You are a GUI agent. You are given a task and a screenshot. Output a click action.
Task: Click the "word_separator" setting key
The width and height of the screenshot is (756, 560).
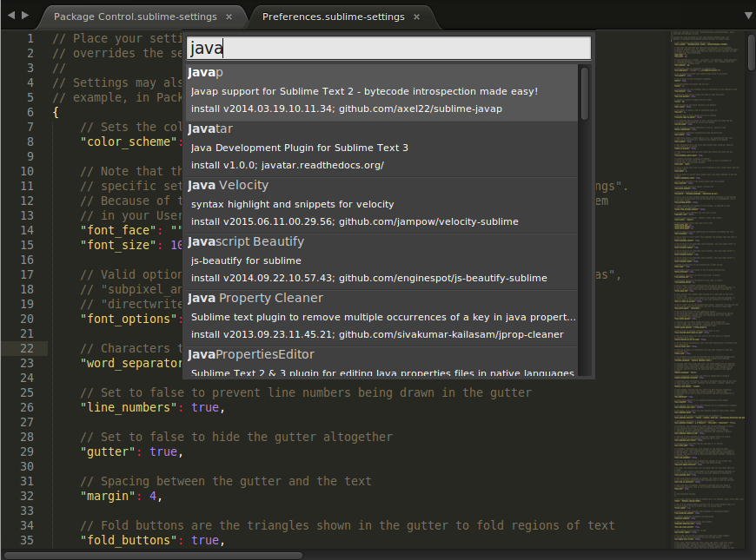pyautogui.click(x=131, y=364)
